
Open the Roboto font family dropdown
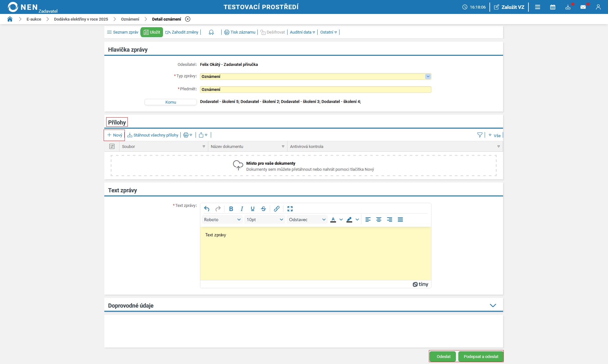click(222, 220)
